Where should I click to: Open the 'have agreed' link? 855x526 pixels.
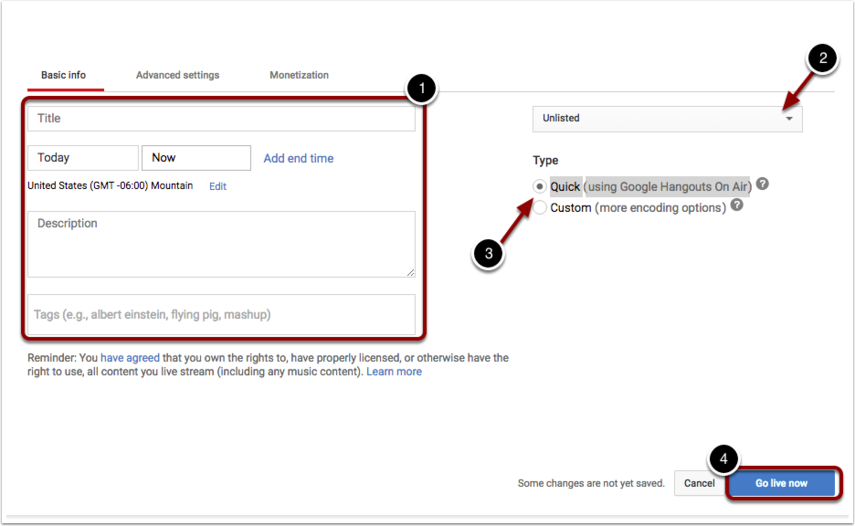130,358
